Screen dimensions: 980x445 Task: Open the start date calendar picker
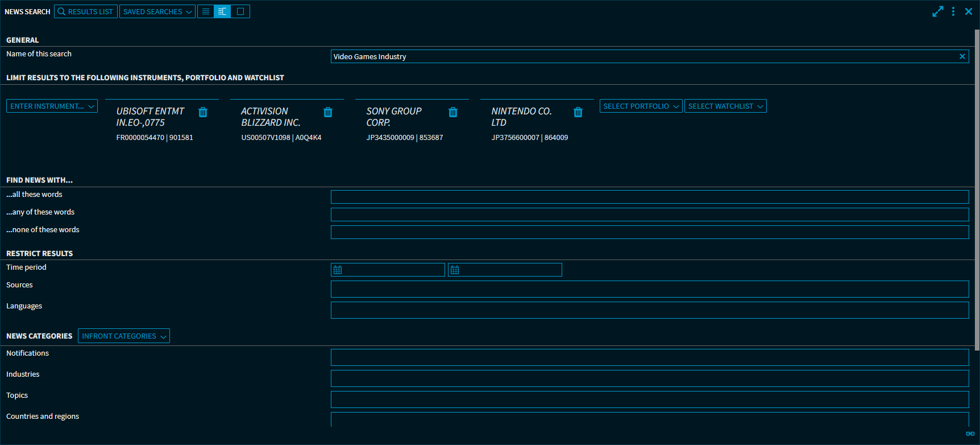[338, 270]
